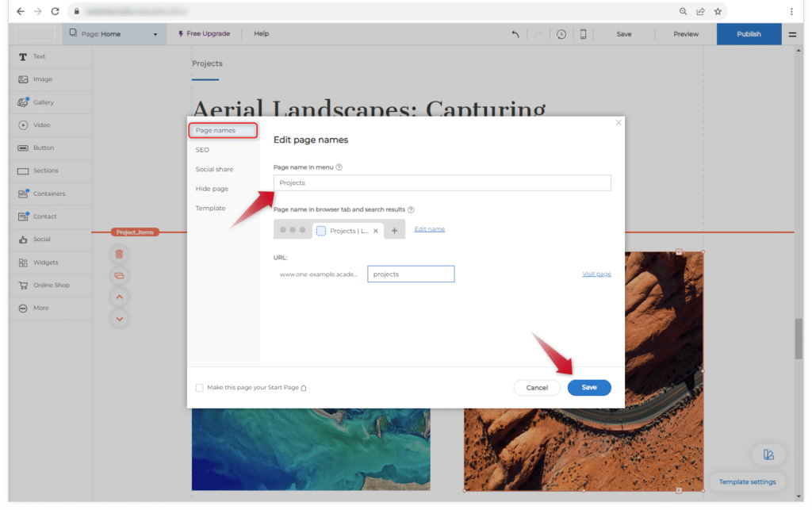Click the Edit name link
Viewport: 812px width, 510px height.
tap(429, 229)
